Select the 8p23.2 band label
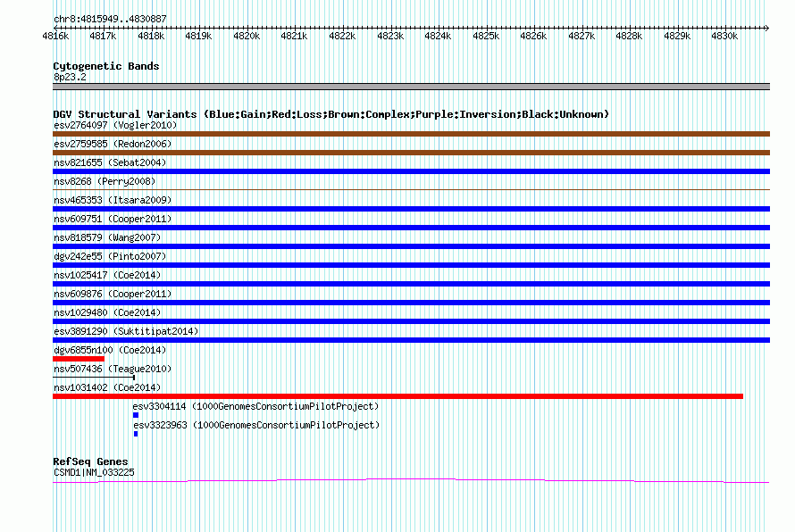 tap(70, 77)
